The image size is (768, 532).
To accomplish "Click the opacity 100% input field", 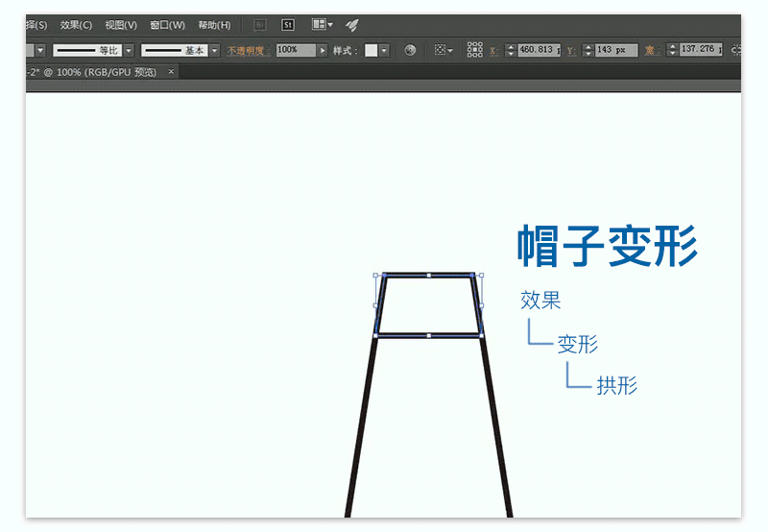I will pyautogui.click(x=297, y=50).
